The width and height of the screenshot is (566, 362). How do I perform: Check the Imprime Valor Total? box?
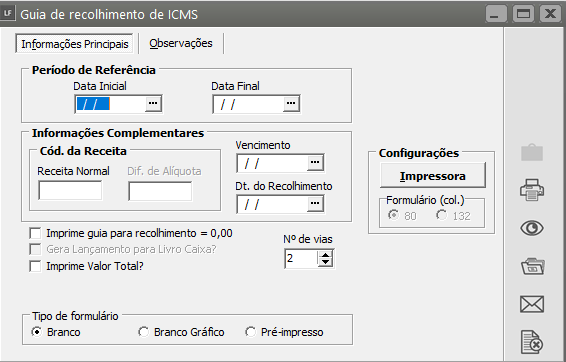(35, 266)
